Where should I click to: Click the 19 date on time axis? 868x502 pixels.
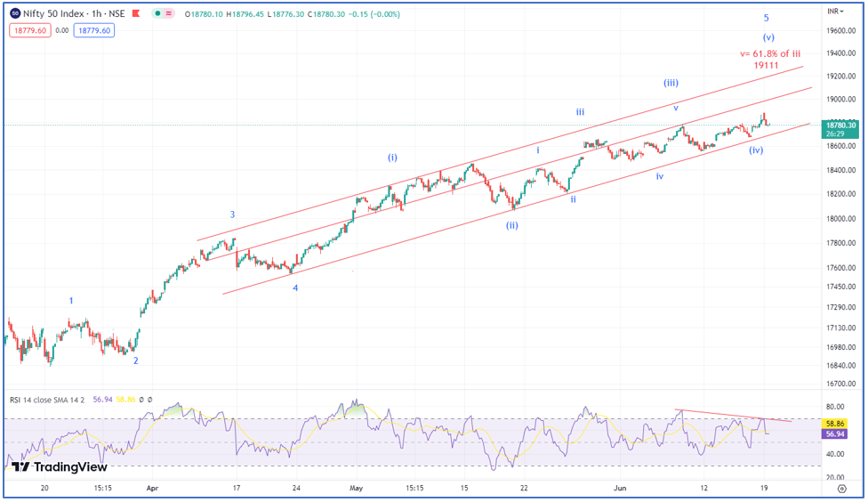(x=764, y=488)
